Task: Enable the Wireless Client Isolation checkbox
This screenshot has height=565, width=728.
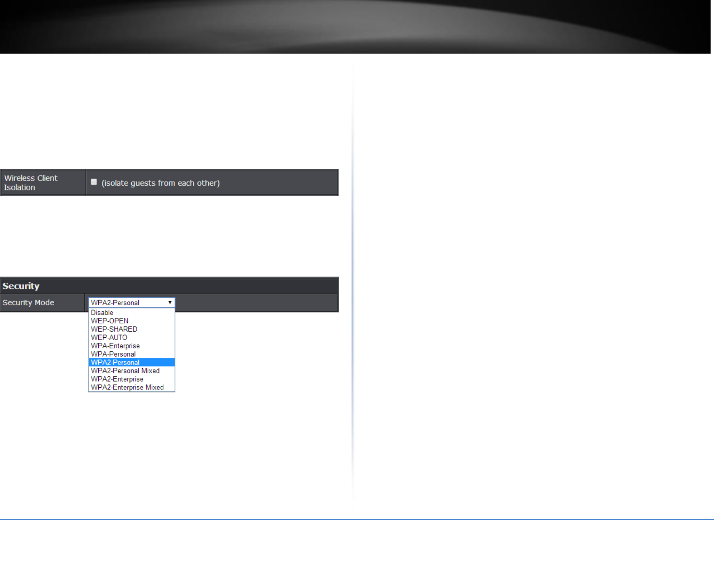Action: click(x=94, y=182)
